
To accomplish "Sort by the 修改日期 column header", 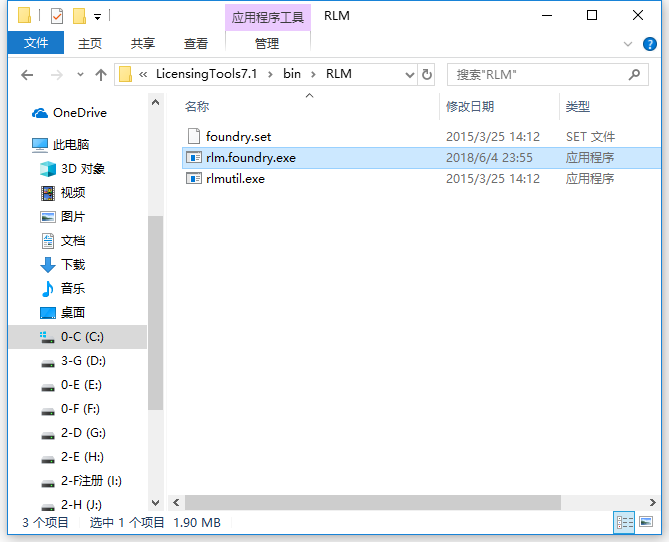I will tap(470, 106).
